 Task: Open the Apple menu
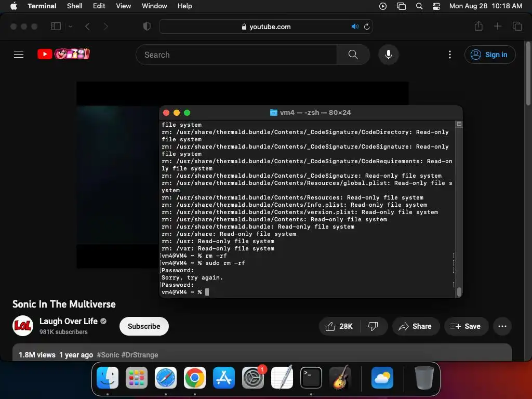[14, 6]
